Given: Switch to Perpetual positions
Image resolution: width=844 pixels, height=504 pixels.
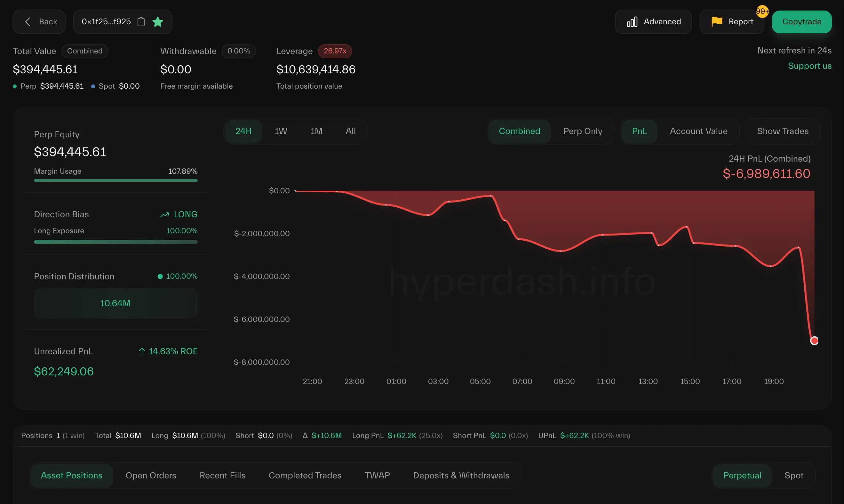Looking at the screenshot, I should [742, 476].
